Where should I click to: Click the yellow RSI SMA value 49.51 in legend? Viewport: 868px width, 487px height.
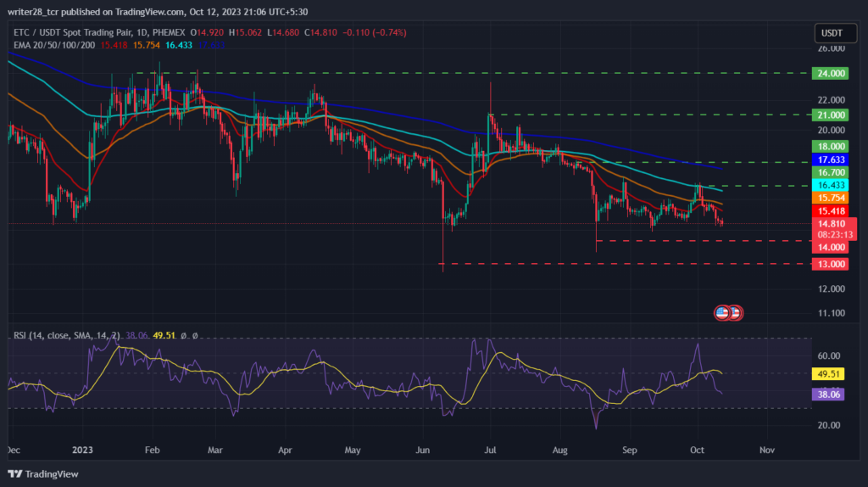click(164, 336)
